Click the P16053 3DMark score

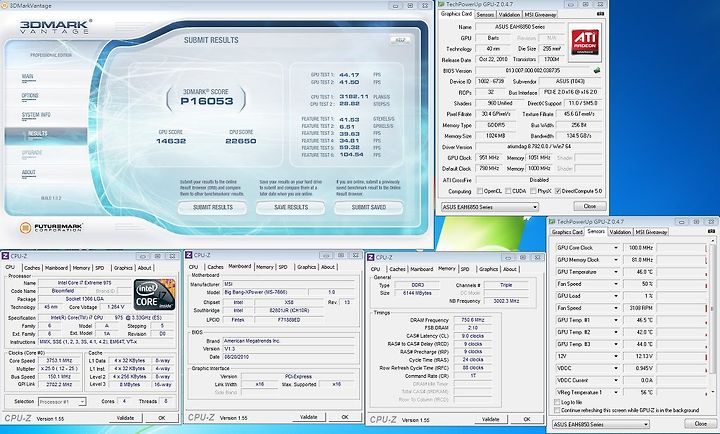(207, 101)
